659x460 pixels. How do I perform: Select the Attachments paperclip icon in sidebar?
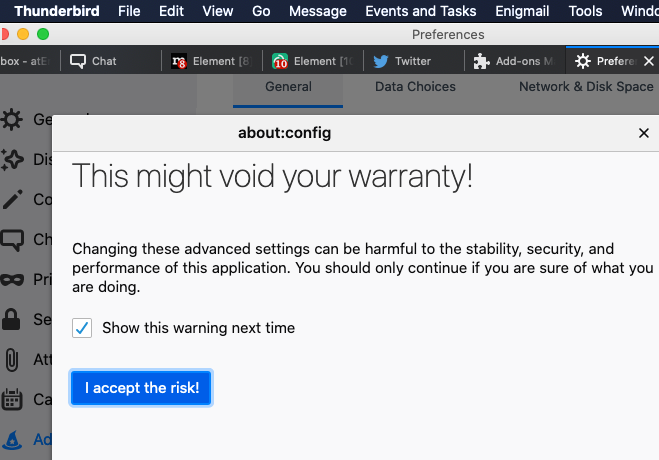pyautogui.click(x=12, y=360)
